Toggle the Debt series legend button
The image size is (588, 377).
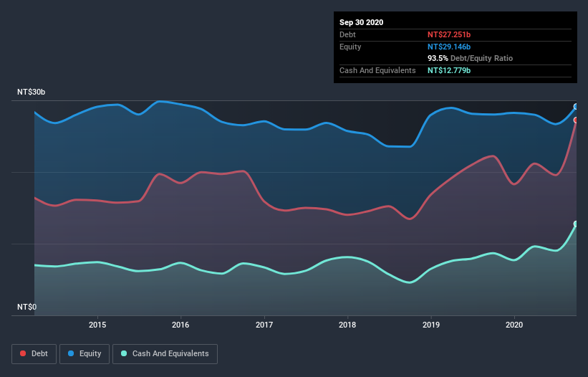point(34,354)
